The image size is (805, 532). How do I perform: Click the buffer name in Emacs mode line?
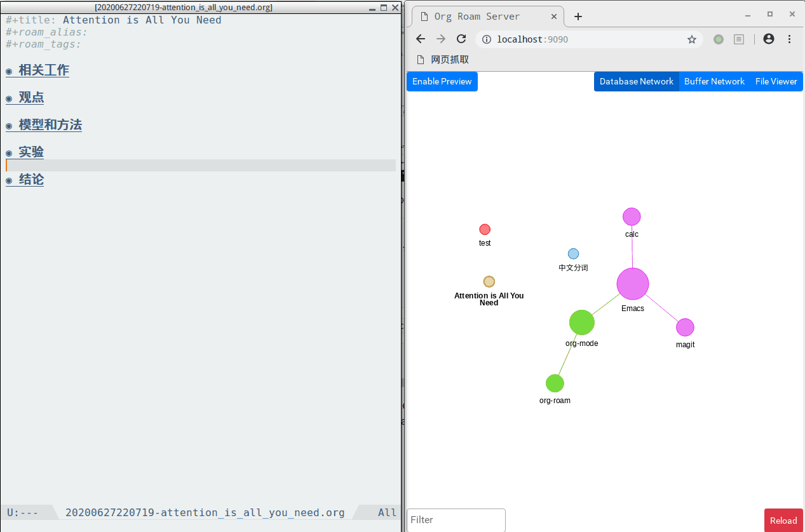click(x=205, y=512)
